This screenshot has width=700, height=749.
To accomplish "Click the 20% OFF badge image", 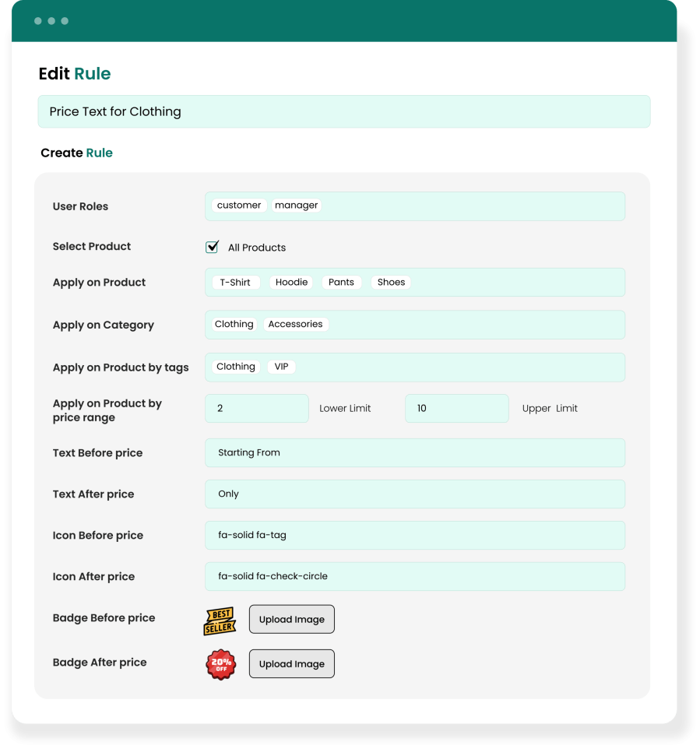I will pyautogui.click(x=221, y=664).
